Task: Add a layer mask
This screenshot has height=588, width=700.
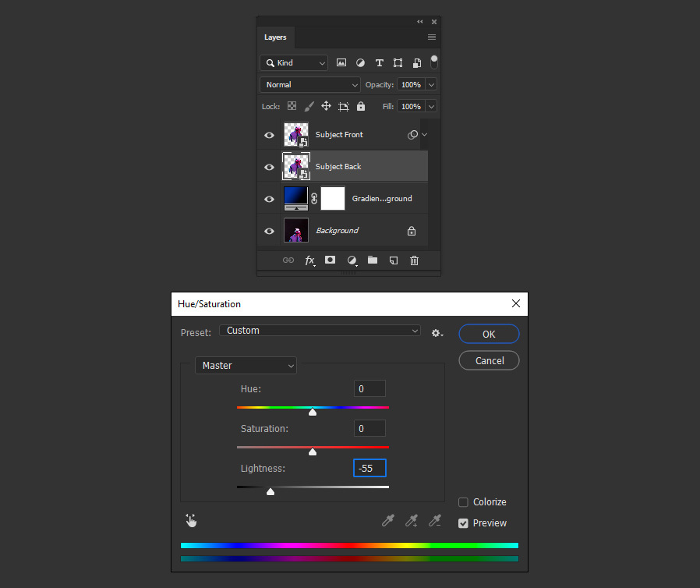Action: click(x=330, y=260)
